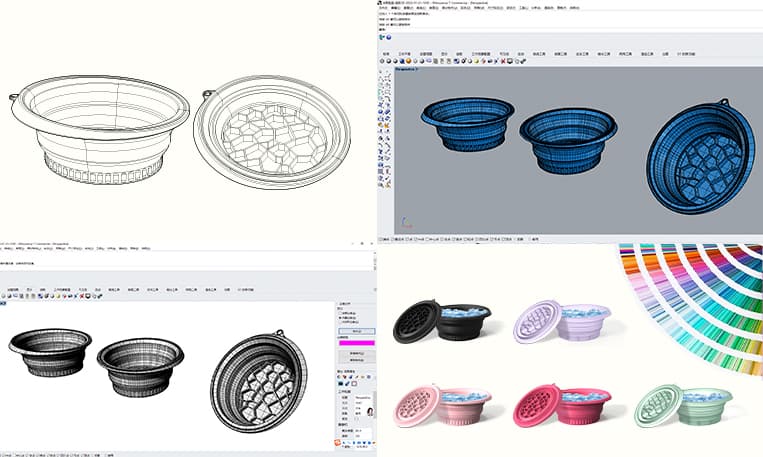
Task: Click the dark rectangle icon in the properties panel's second icon row
Action: pyautogui.click(x=341, y=384)
